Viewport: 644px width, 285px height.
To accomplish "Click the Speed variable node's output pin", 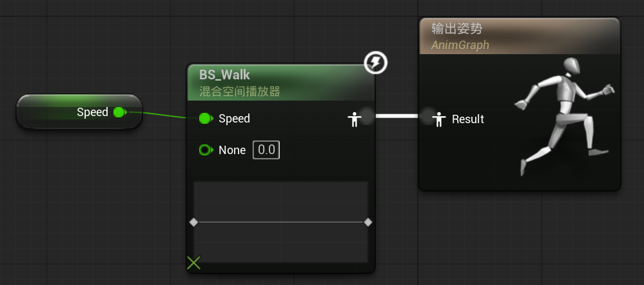I will [x=119, y=112].
